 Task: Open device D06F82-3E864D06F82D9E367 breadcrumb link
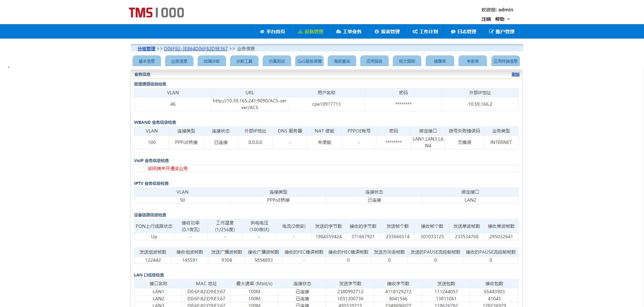point(196,49)
